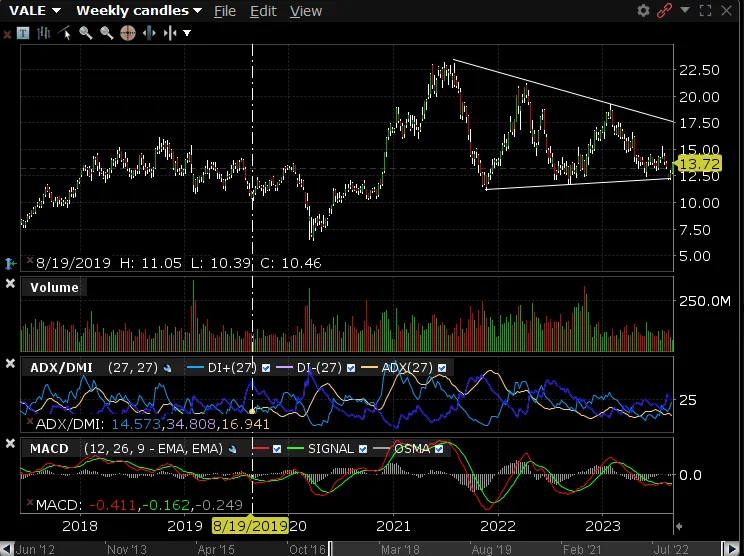The image size is (744, 556).
Task: Click the 8/19/2019 date marker
Action: [250, 526]
